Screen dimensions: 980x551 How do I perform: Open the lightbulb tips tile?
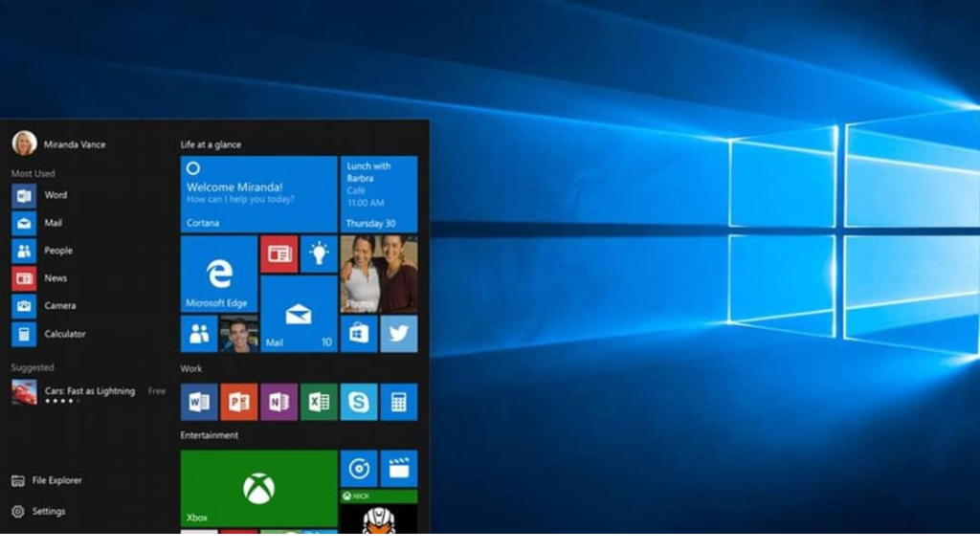319,253
